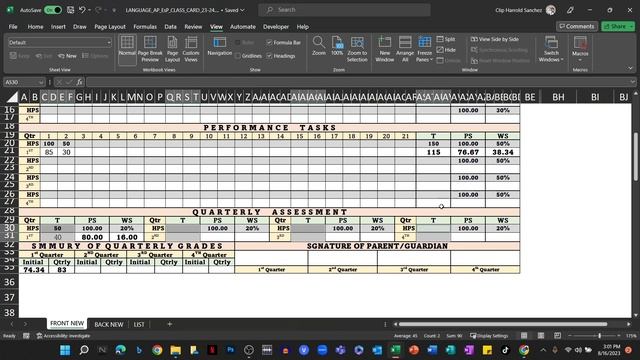640x360 pixels.
Task: Select the cell containing 76.67
Action: click(x=468, y=152)
